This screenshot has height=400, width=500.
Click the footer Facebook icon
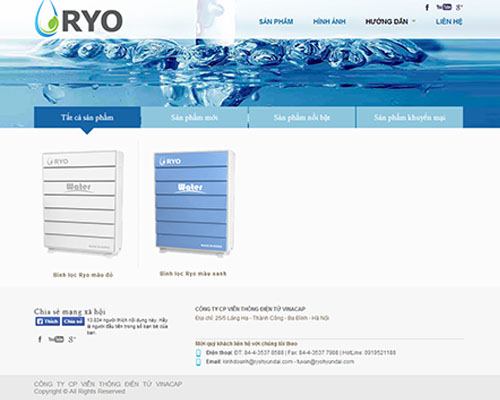[40, 339]
